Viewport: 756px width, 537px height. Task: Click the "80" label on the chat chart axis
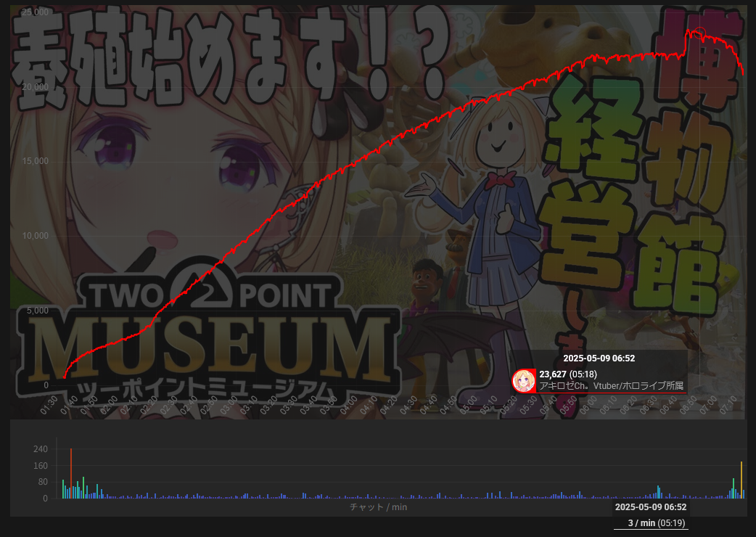(43, 482)
